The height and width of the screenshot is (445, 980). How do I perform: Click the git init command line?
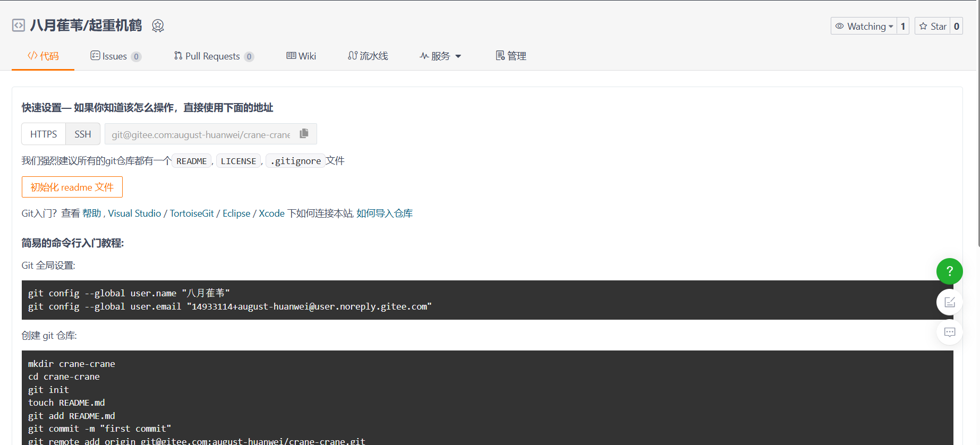pos(48,390)
